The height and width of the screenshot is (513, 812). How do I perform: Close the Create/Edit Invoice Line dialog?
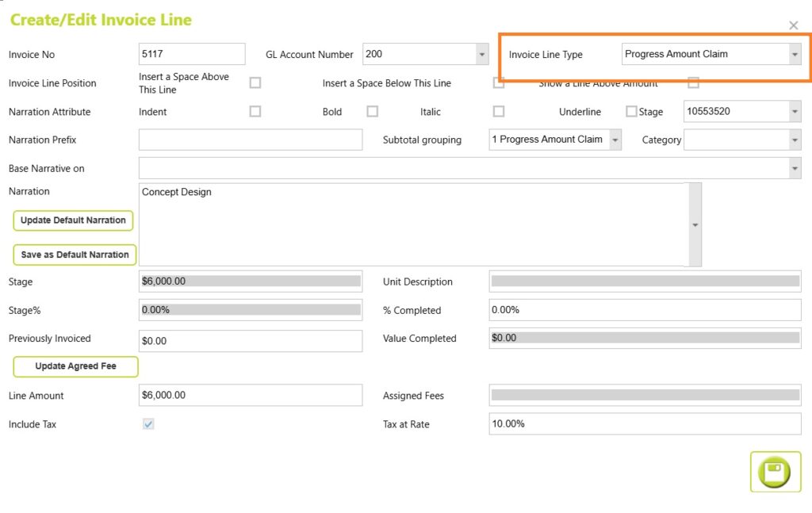(x=793, y=25)
